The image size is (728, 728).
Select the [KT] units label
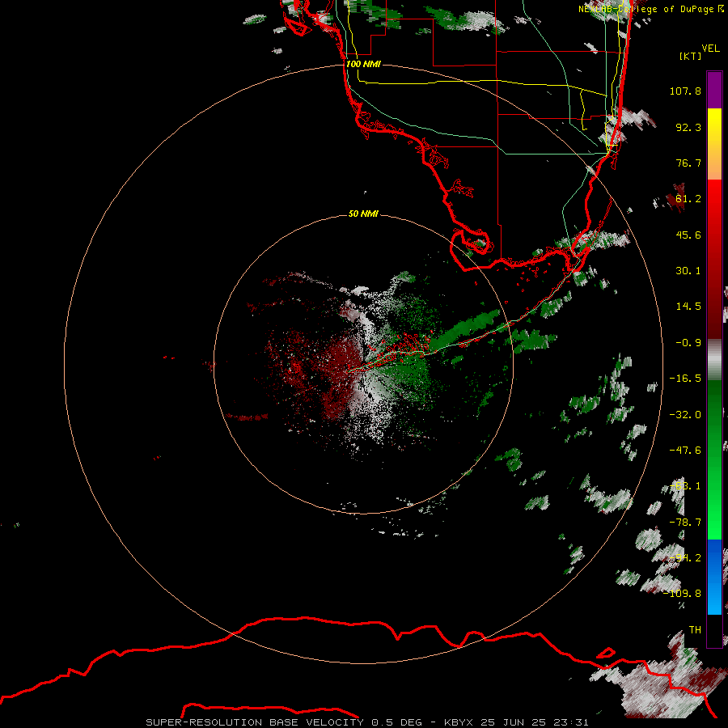(x=691, y=56)
